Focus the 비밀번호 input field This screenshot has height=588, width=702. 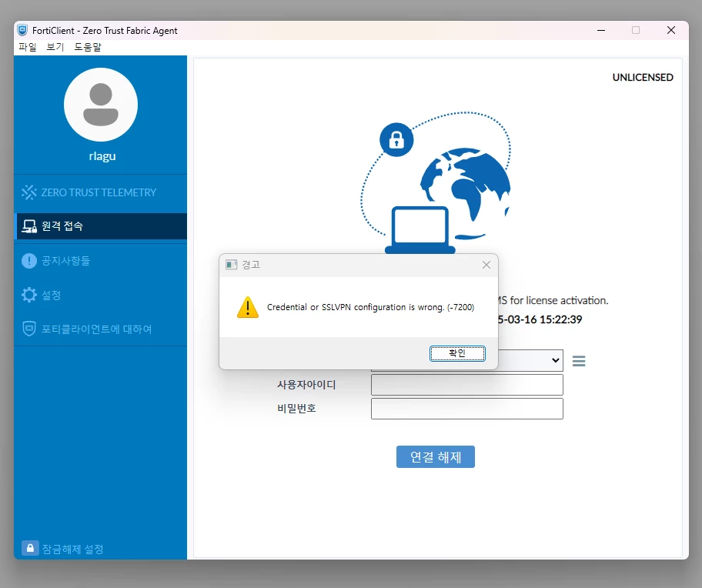tap(467, 409)
